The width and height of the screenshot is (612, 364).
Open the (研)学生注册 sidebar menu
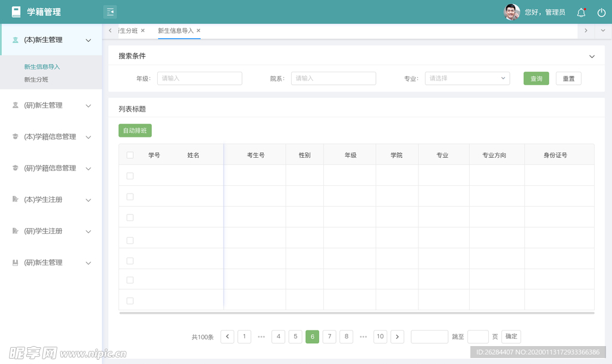click(51, 231)
